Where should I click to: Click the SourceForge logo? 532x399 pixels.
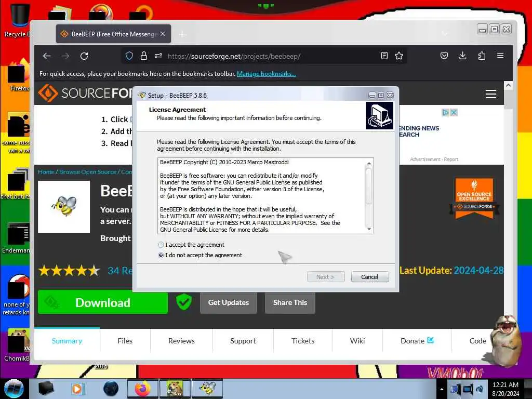pyautogui.click(x=85, y=93)
